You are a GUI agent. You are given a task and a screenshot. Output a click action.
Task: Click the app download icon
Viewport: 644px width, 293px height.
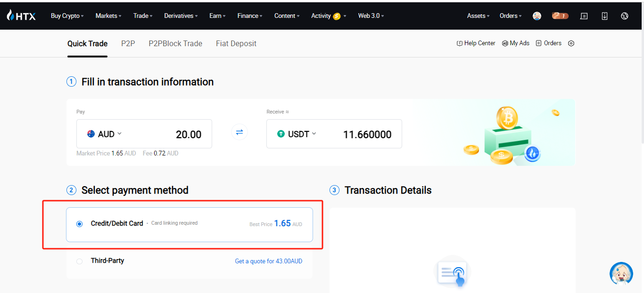[604, 16]
